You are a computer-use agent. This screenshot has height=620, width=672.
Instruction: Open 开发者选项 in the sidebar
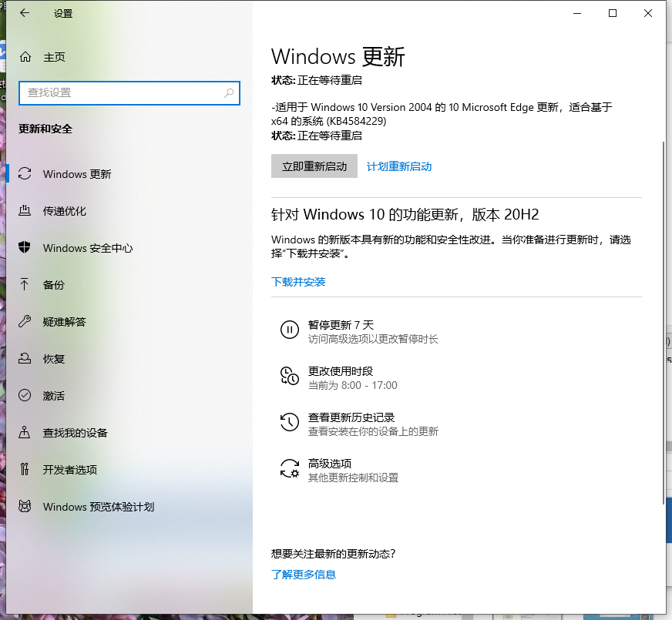70,470
